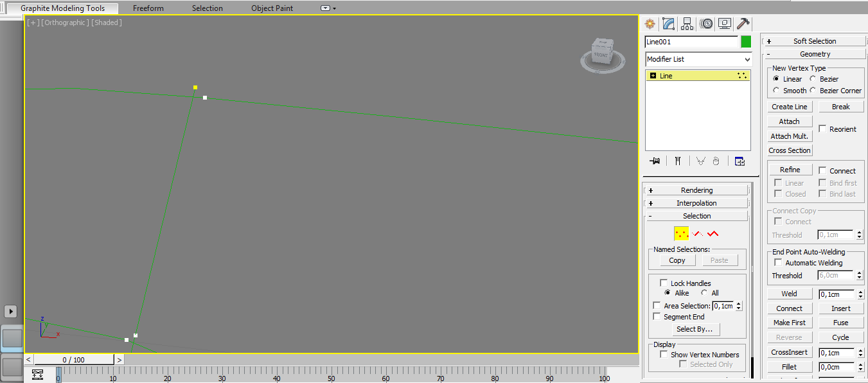The image size is (868, 383).
Task: Click the green object color swatch
Action: (746, 42)
